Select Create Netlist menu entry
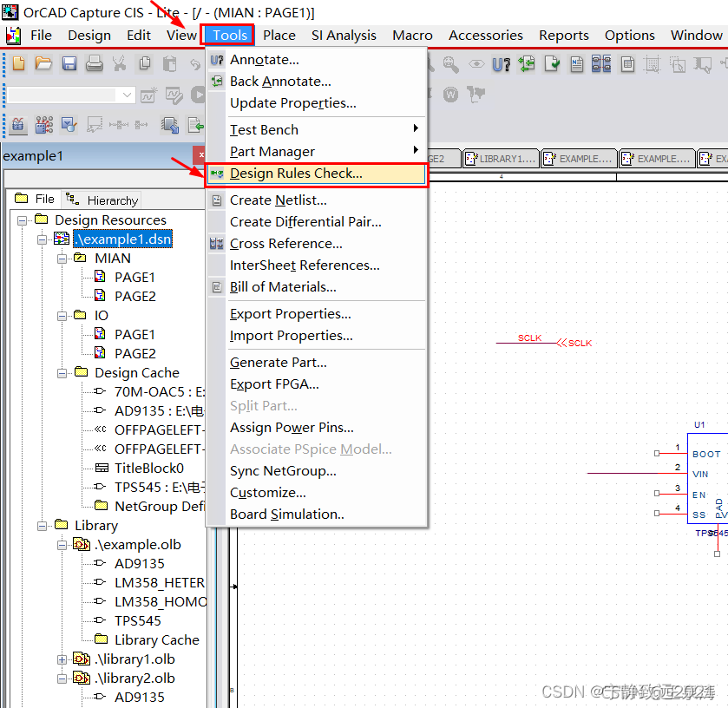The image size is (728, 708). pyautogui.click(x=278, y=200)
